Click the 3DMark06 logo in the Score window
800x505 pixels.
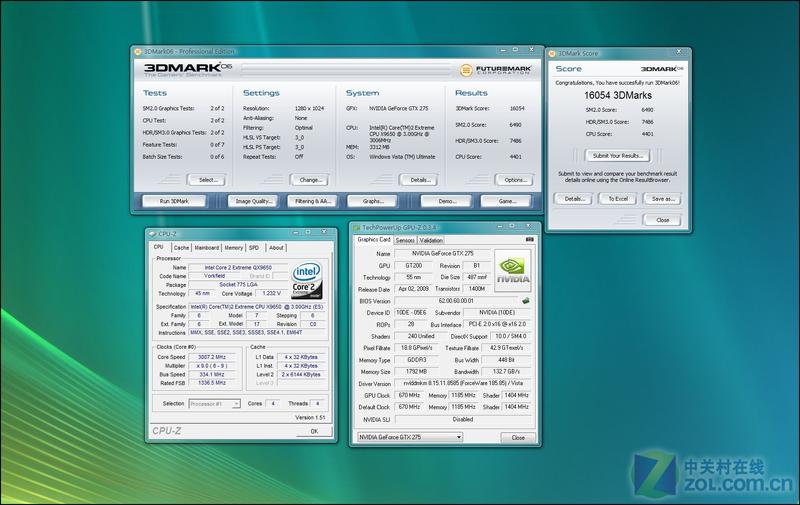[662, 69]
